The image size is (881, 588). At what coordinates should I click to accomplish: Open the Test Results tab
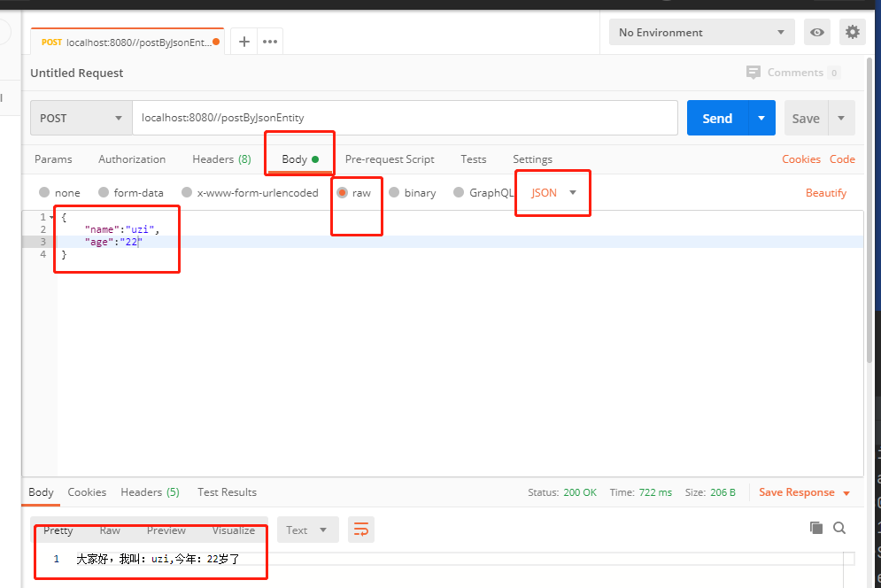[x=227, y=491]
